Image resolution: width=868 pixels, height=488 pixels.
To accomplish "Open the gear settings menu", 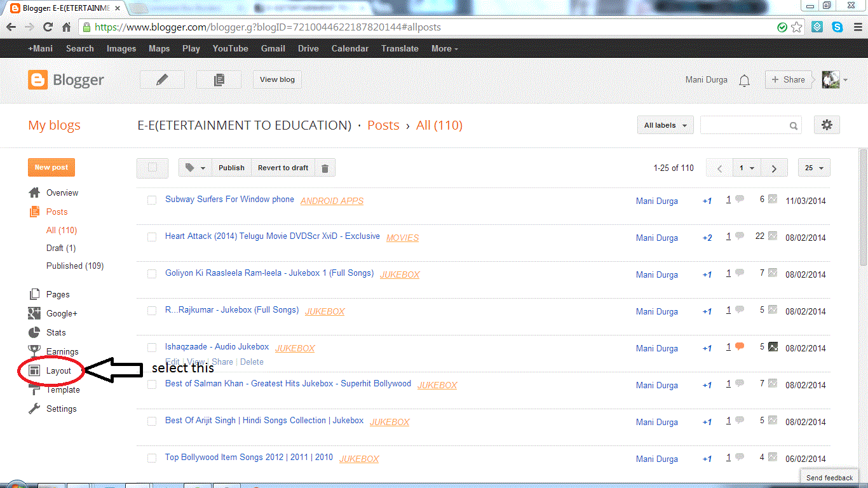I will pos(826,125).
